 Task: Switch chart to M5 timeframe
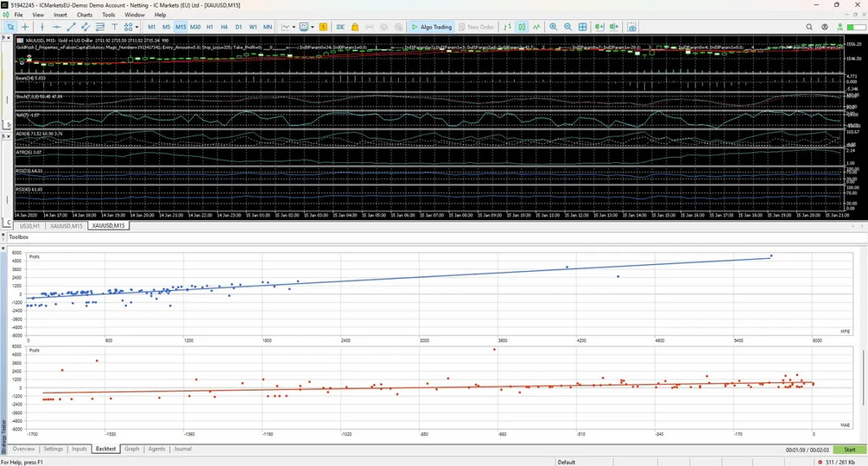click(166, 27)
